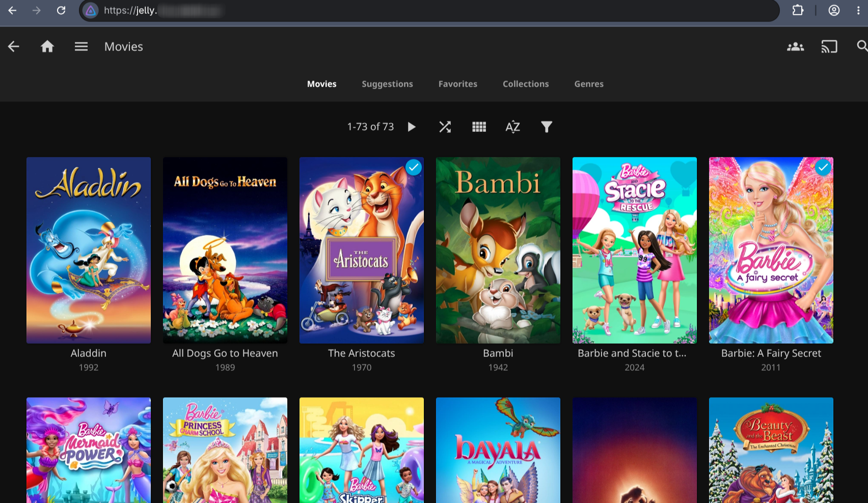Image resolution: width=868 pixels, height=503 pixels.
Task: Click the Movies page heading
Action: (124, 47)
